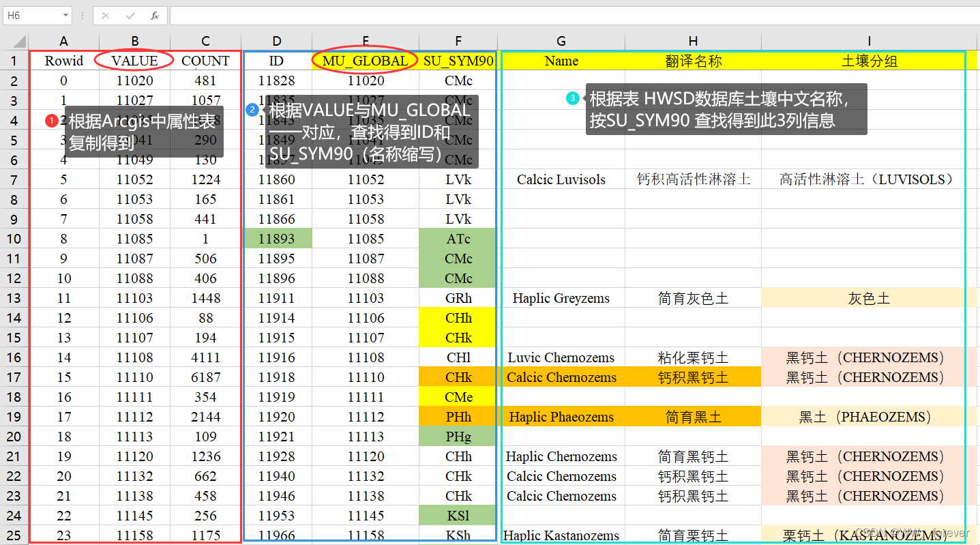Select column E header

tap(366, 41)
